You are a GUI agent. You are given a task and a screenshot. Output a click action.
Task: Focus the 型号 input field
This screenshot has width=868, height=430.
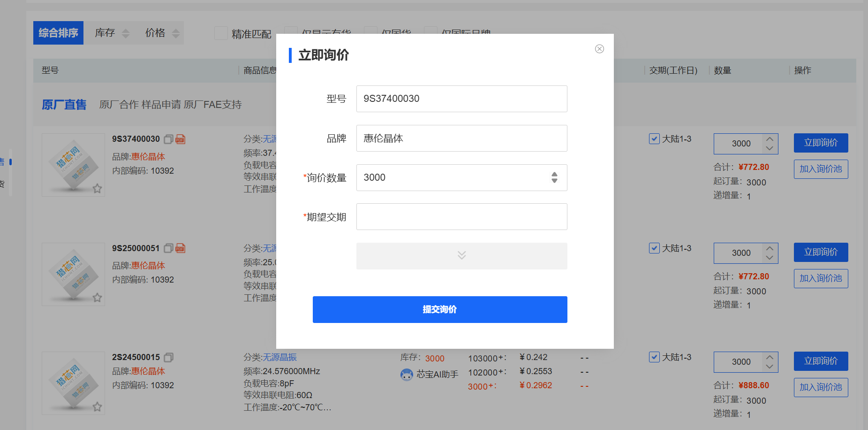pyautogui.click(x=461, y=99)
